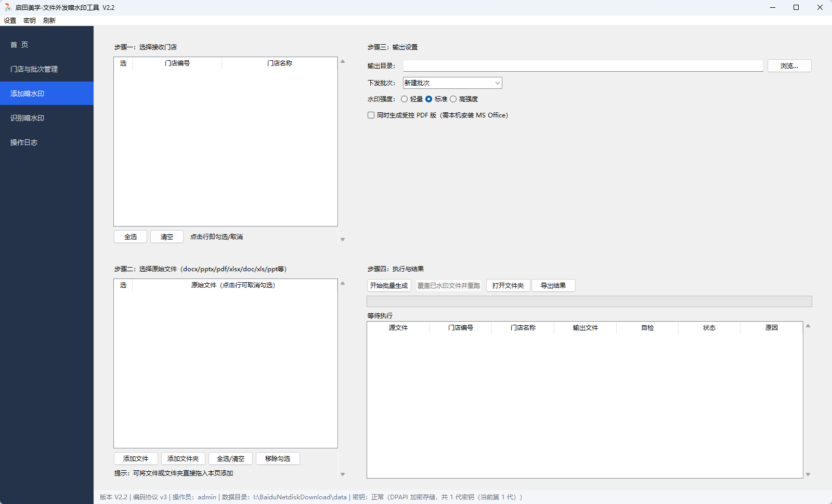
Task: Click the 刷新 menu item
Action: 49,21
